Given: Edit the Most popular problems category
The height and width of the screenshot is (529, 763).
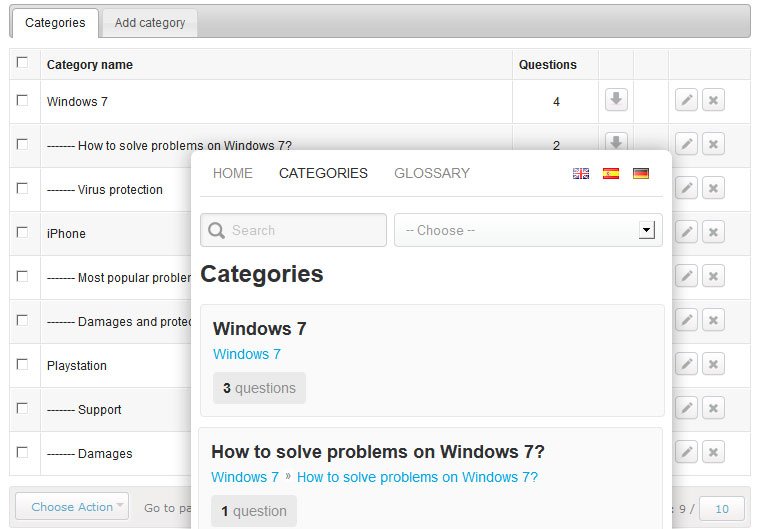Looking at the screenshot, I should pos(686,276).
